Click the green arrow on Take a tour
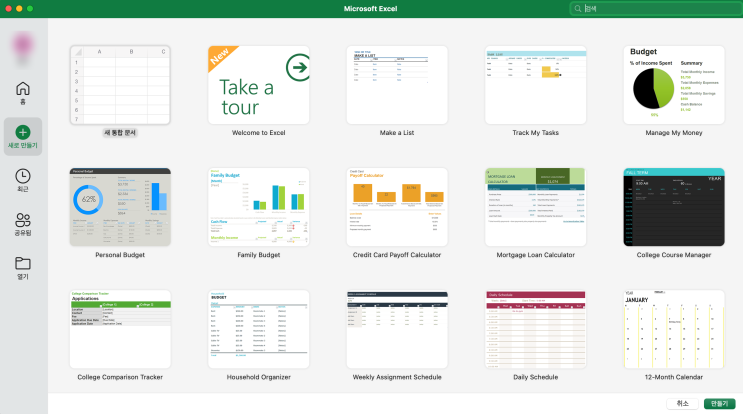 tap(298, 68)
